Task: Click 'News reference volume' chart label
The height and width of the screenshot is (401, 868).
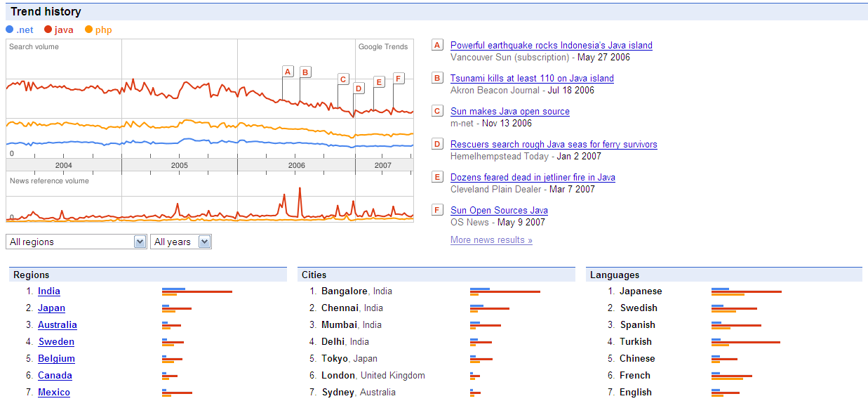Action: 49,180
